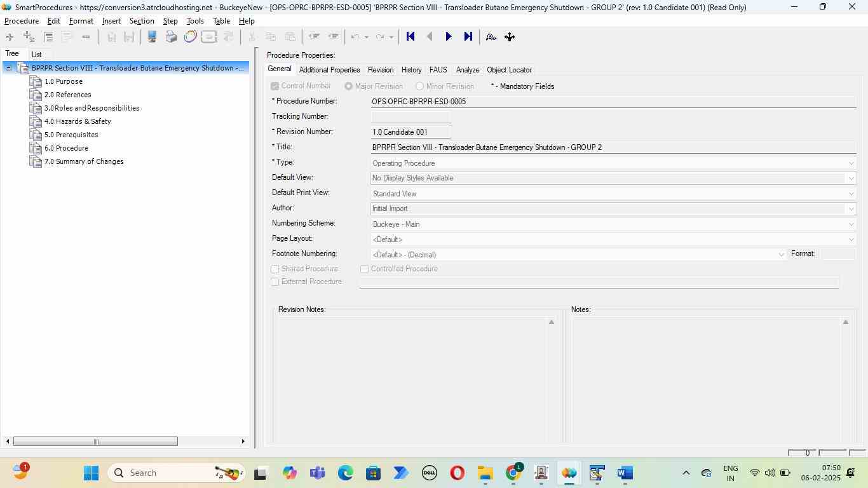Open the Analyze tab

point(467,70)
